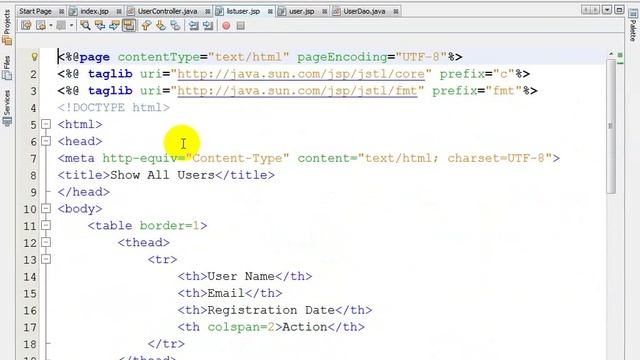Close the index.jsp tab
The width and height of the screenshot is (640, 360).
(119, 11)
